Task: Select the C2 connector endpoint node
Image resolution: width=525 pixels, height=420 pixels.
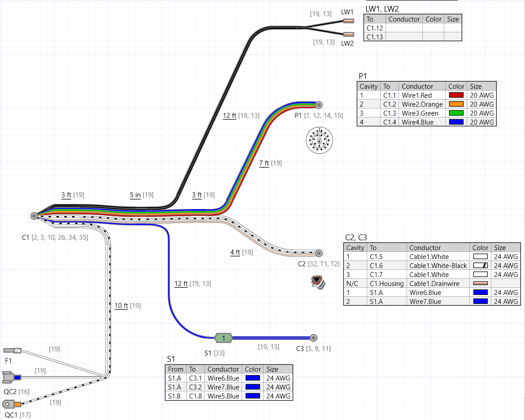Action: [319, 253]
